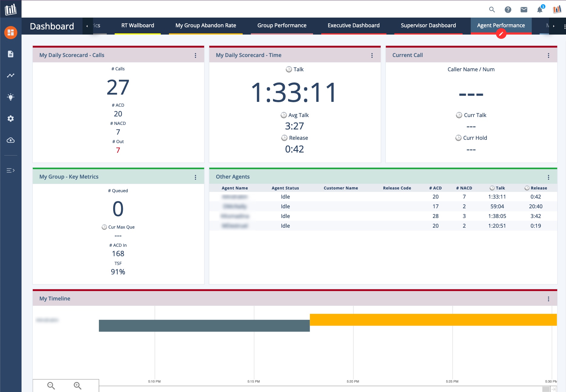Image resolution: width=566 pixels, height=392 pixels.
Task: Select the Agent Performance tab
Action: coord(501,25)
